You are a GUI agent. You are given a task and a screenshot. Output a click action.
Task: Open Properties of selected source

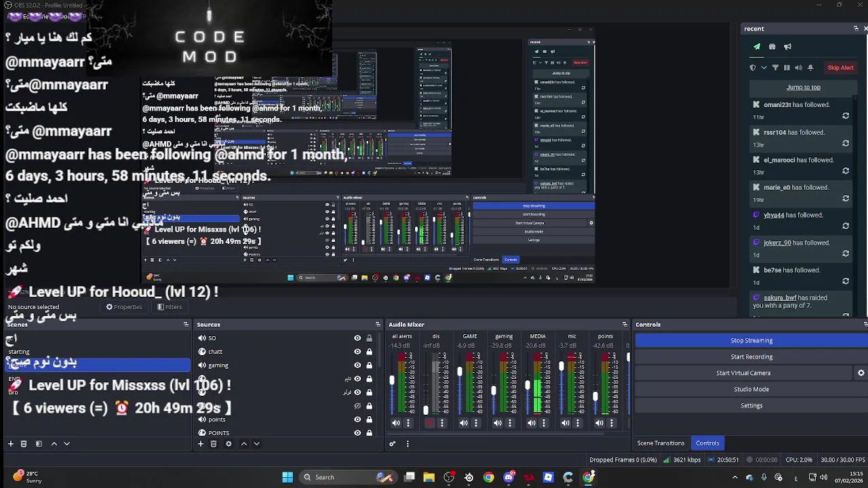tap(123, 307)
